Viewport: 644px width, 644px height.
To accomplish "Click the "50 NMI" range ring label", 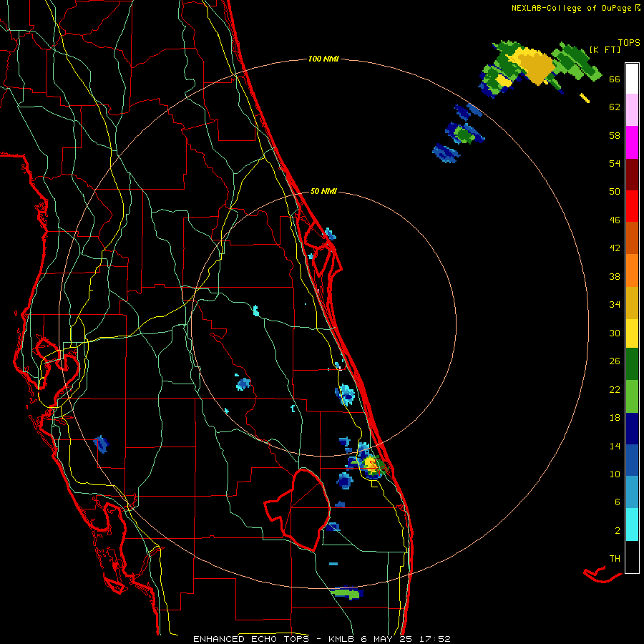I will [323, 191].
